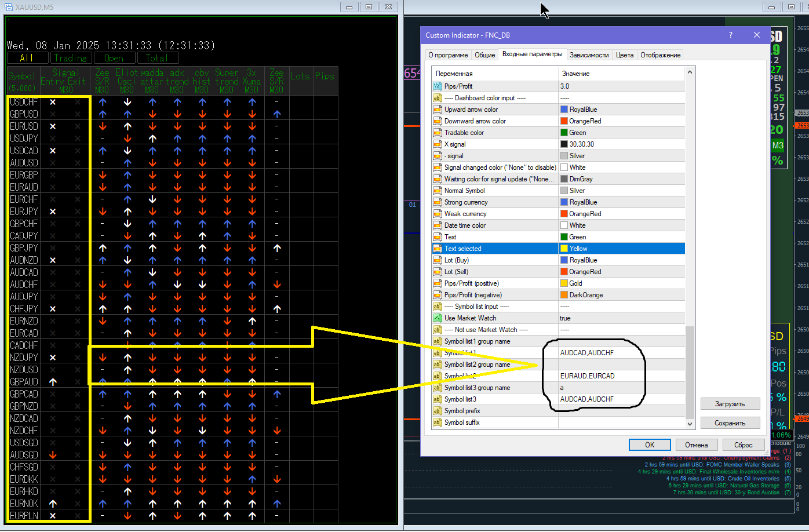Image resolution: width=809 pixels, height=532 pixels.
Task: Click the EURUSD symbol in dashboard
Action: (x=24, y=126)
